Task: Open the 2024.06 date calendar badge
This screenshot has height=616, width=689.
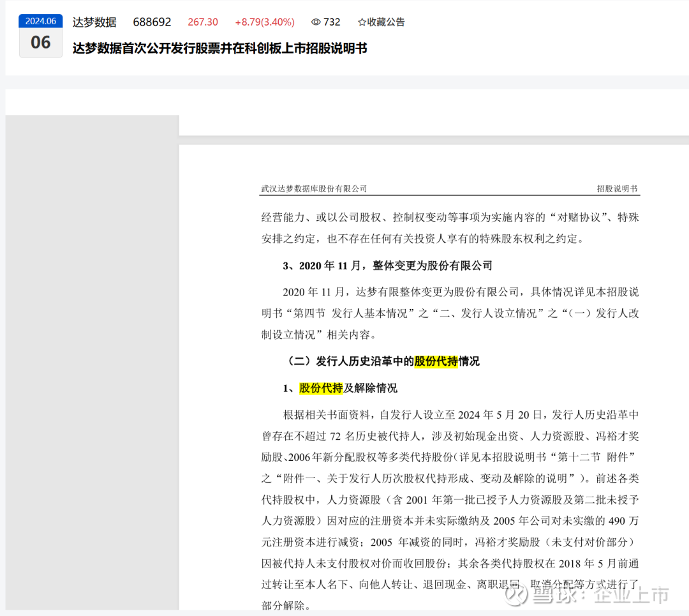Action: tap(40, 36)
